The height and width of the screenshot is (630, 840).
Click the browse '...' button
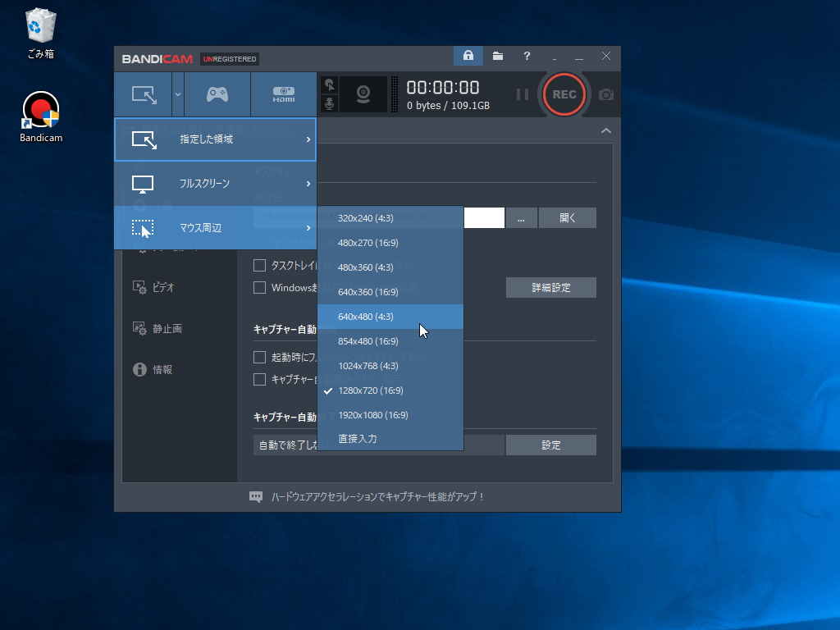[x=521, y=218]
